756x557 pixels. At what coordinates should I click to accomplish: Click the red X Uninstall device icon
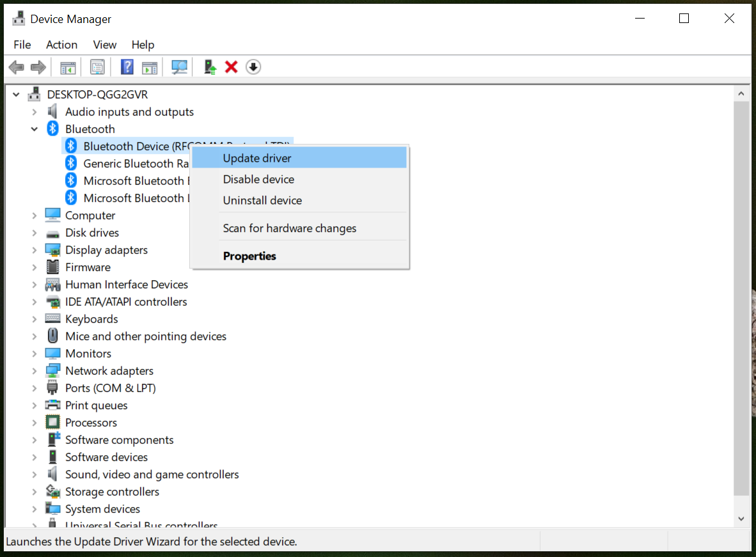click(232, 67)
